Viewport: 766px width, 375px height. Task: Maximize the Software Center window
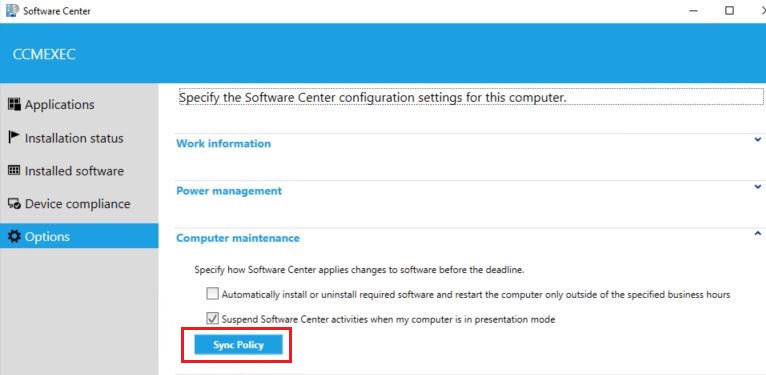click(x=729, y=11)
